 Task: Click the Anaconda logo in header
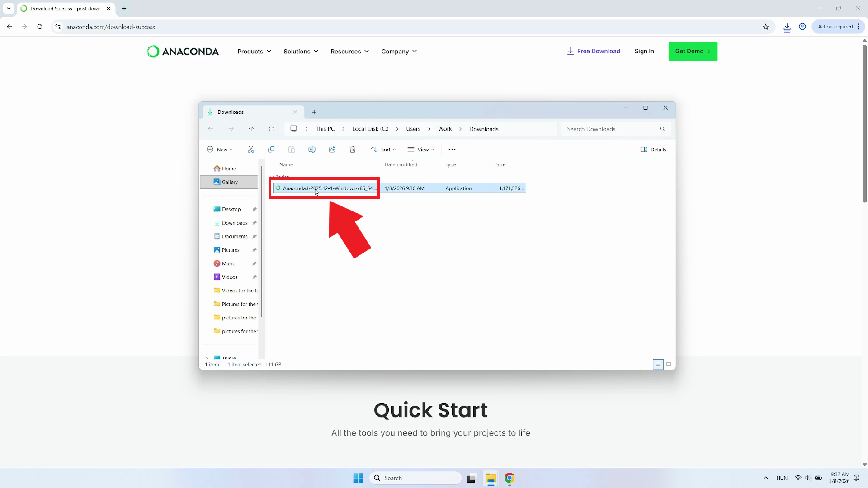[183, 52]
